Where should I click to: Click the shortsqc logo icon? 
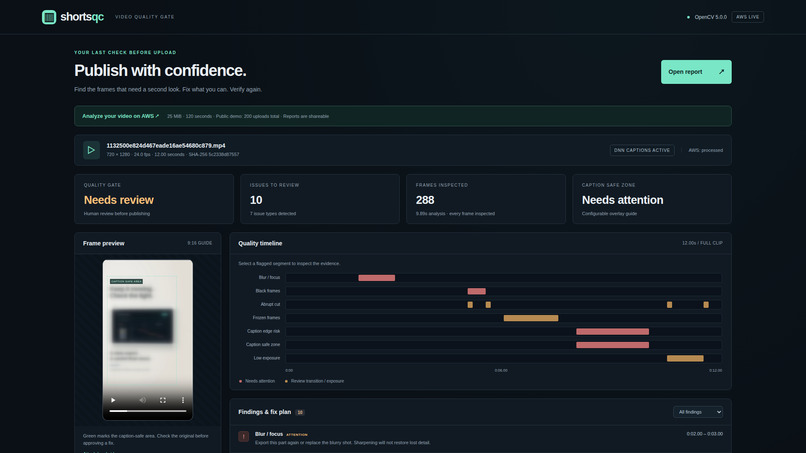(49, 17)
